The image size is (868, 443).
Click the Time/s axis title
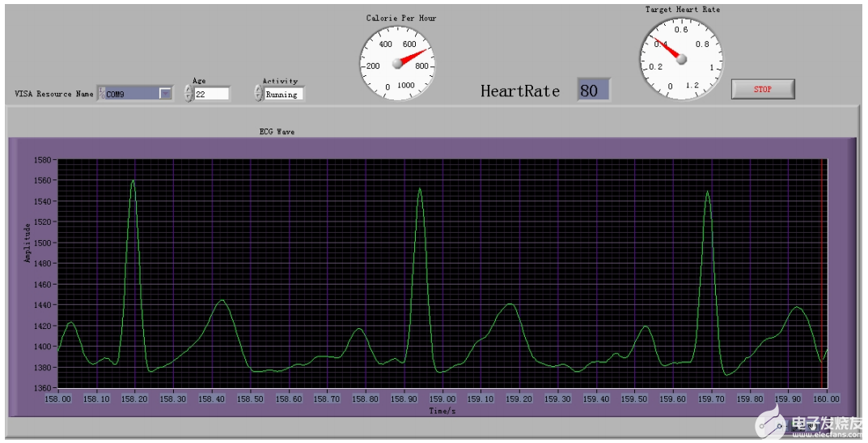point(442,411)
